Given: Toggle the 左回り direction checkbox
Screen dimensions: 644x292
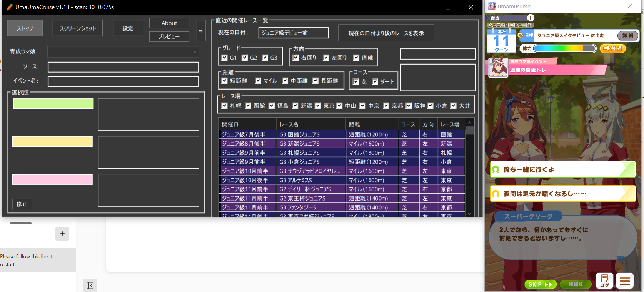Looking at the screenshot, I should point(326,58).
